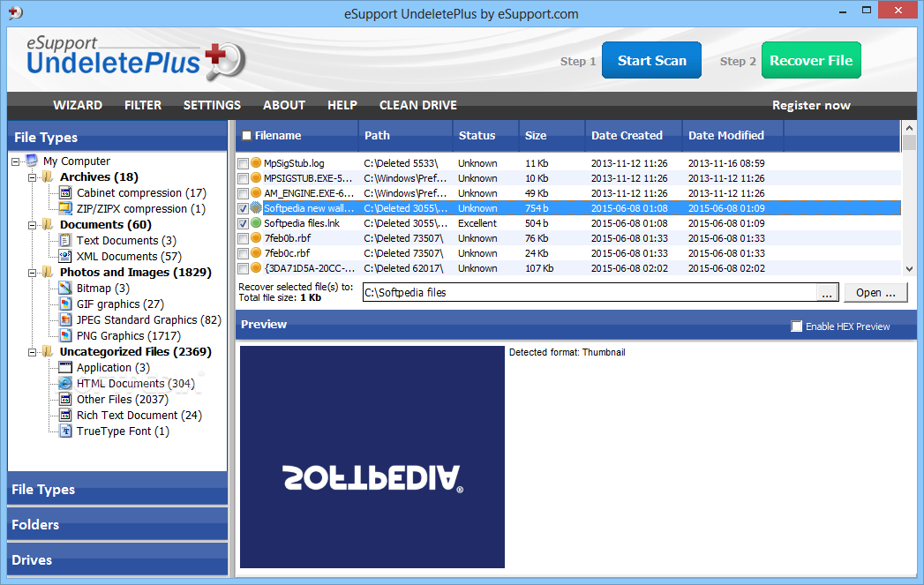Open the SETTINGS menu

pyautogui.click(x=212, y=106)
